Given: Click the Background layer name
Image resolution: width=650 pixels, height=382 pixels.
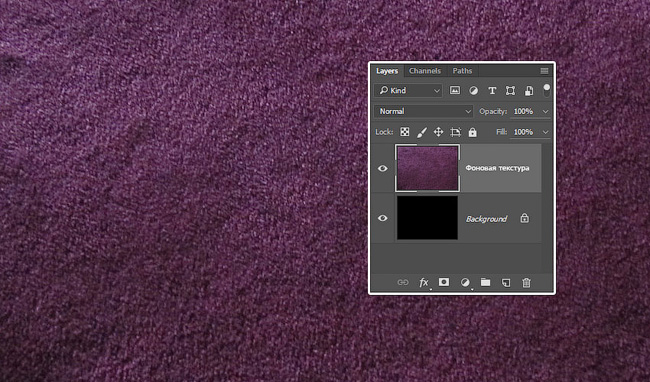Looking at the screenshot, I should 486,219.
